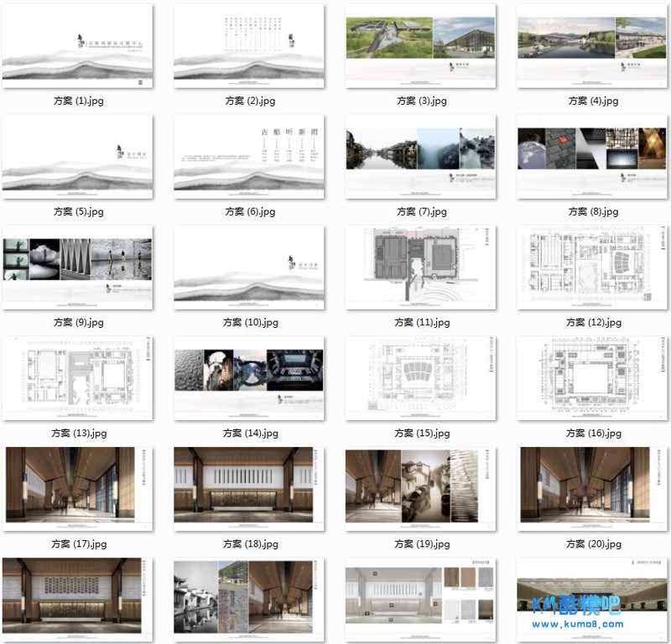
Task: Select the 方案 (17).jpg lobby rendering thumbnail
Action: tap(78, 489)
